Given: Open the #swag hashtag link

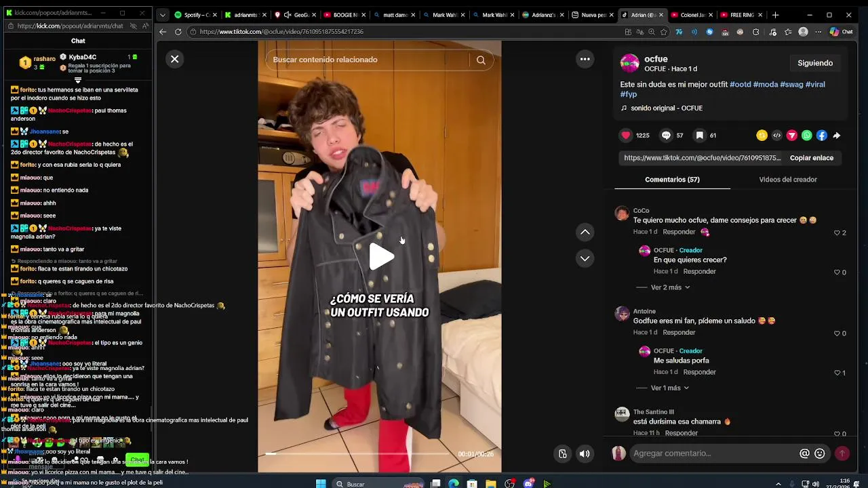Looking at the screenshot, I should 791,85.
